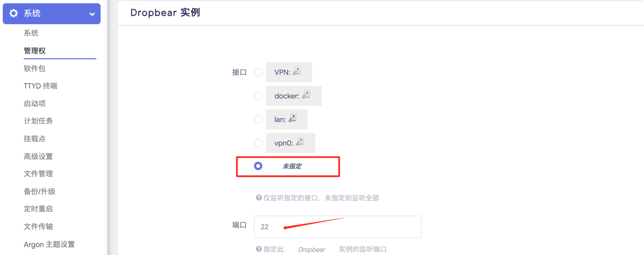Screen dimensions: 644x255
Task: Click the docker interface network icon
Action: pos(306,95)
